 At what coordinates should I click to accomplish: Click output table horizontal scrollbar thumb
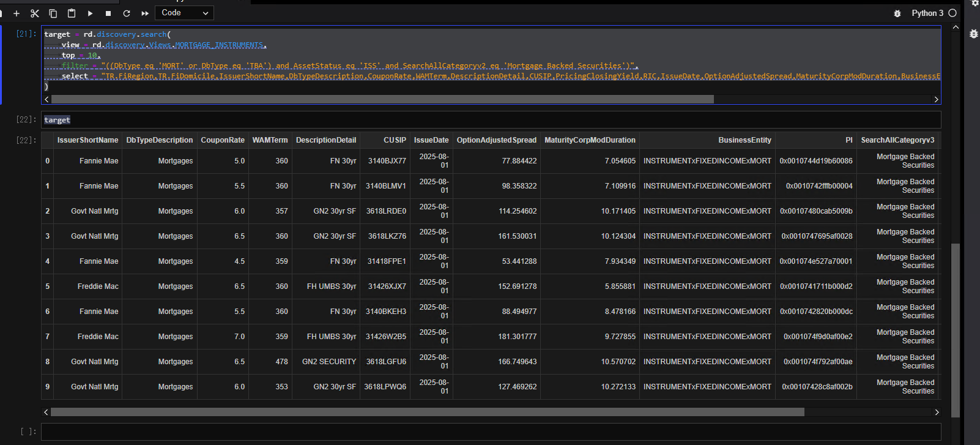427,412
